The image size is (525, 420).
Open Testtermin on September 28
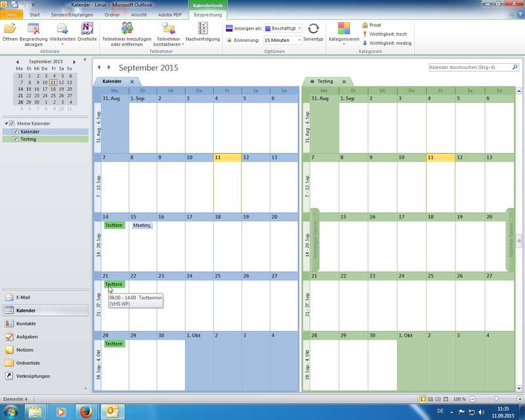coord(114,344)
